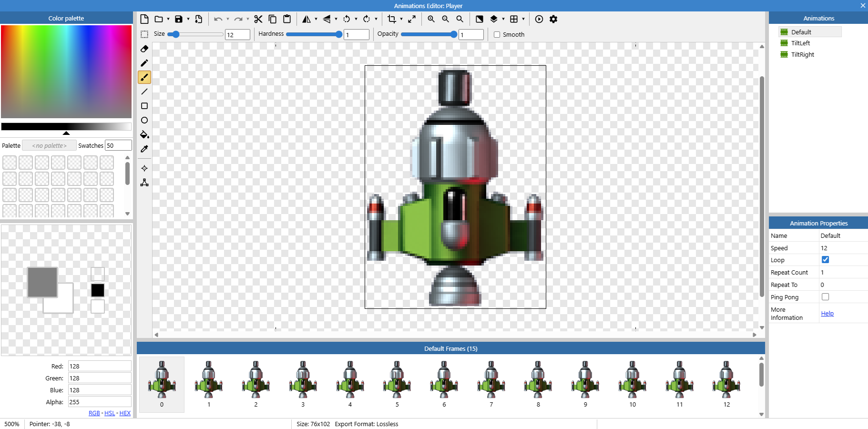Open the rotate clockwise dropdown arrow
The height and width of the screenshot is (429, 868).
coord(376,19)
